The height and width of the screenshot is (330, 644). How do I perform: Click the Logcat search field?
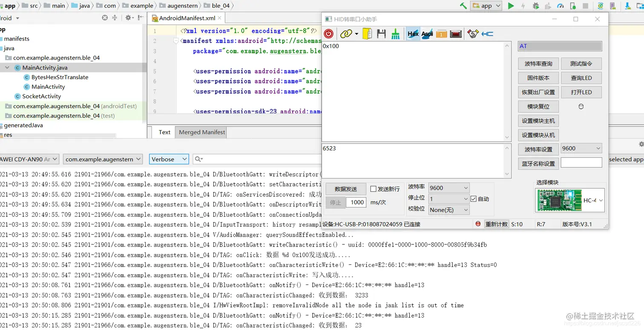tap(258, 159)
